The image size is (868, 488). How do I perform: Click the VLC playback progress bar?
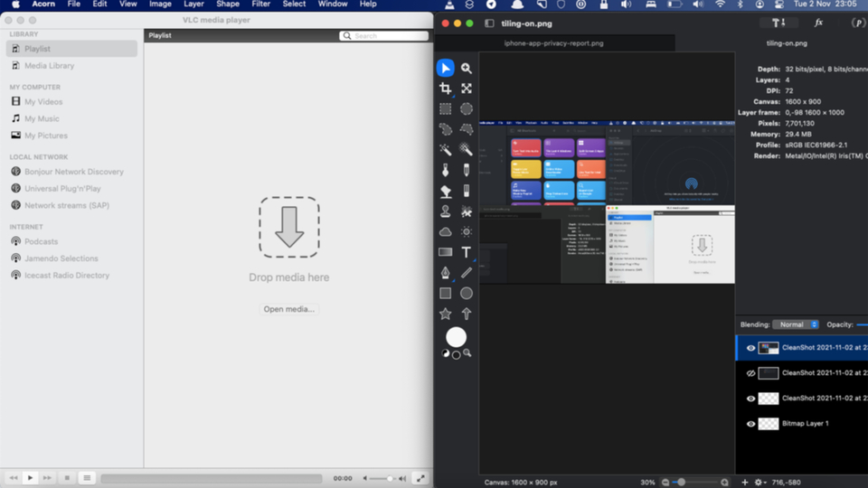click(212, 479)
